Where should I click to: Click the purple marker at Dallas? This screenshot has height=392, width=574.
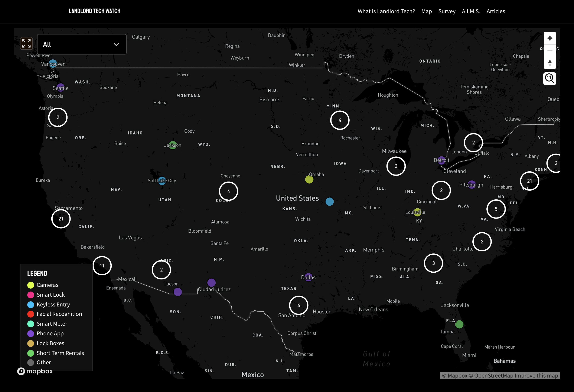[308, 277]
